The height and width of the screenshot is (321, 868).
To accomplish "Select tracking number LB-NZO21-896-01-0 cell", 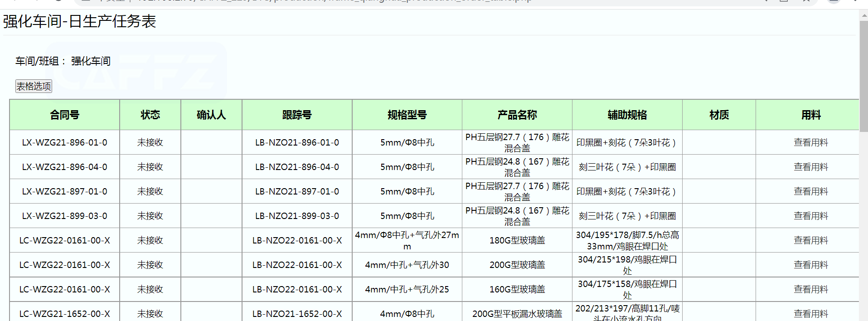I will (297, 142).
